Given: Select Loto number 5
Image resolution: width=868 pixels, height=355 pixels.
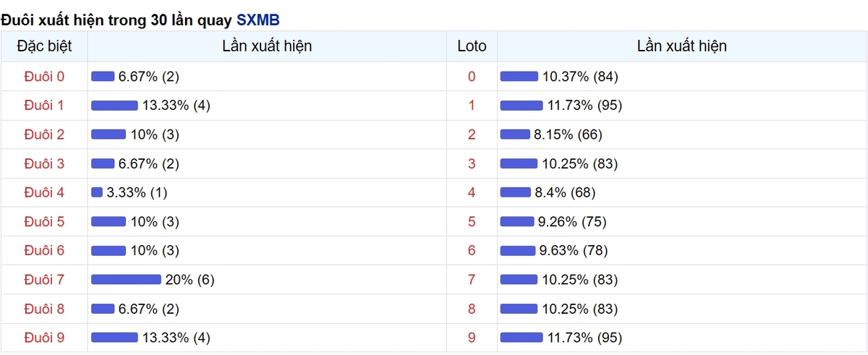Looking at the screenshot, I should pos(472,221).
